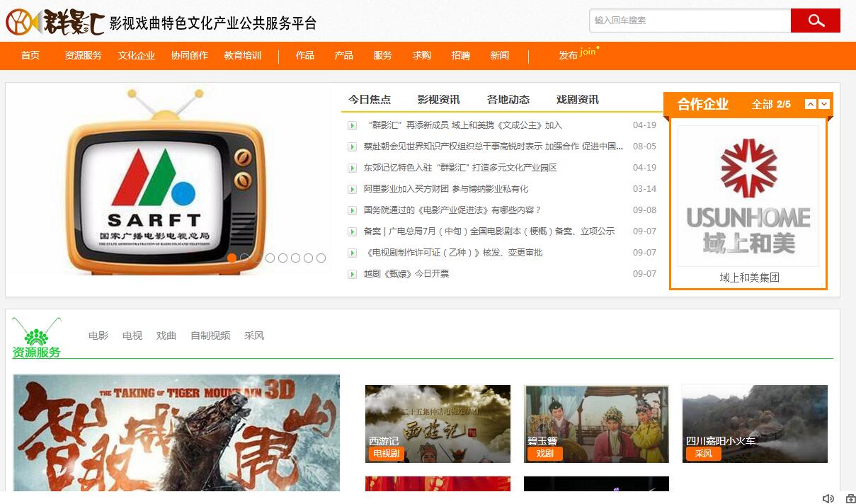Select the first orange carousel dot
Image resolution: width=856 pixels, height=504 pixels.
(232, 258)
